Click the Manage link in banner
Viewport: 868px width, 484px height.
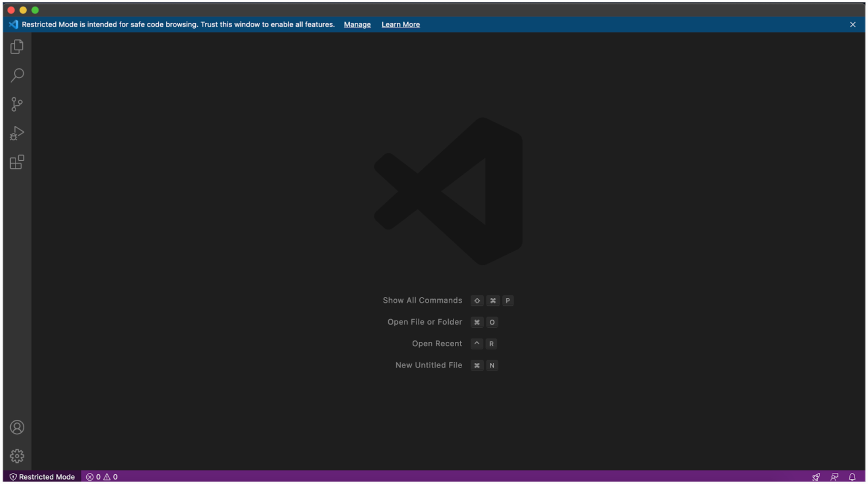357,25
